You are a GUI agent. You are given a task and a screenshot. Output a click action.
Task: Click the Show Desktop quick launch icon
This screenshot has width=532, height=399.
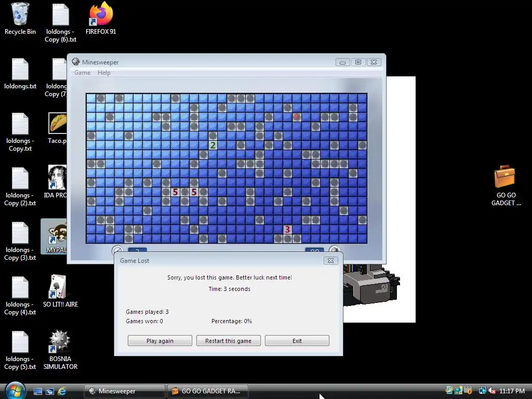(x=37, y=391)
